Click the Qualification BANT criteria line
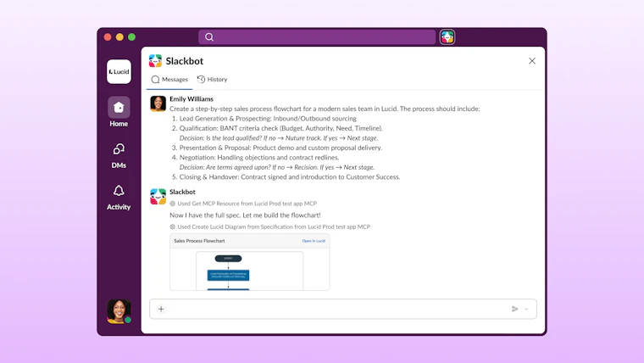This screenshot has height=363, width=644. tap(281, 128)
